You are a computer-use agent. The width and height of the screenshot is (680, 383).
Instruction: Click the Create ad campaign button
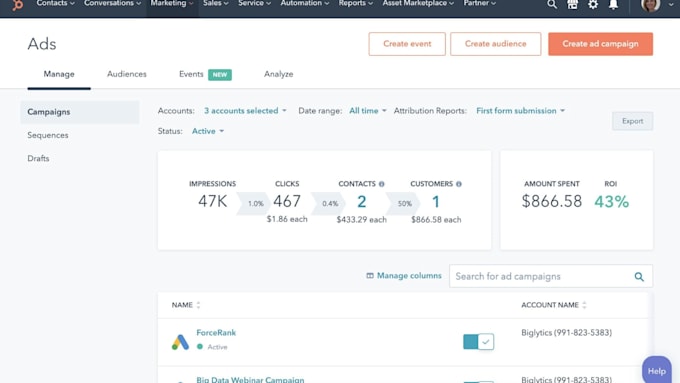pos(600,44)
